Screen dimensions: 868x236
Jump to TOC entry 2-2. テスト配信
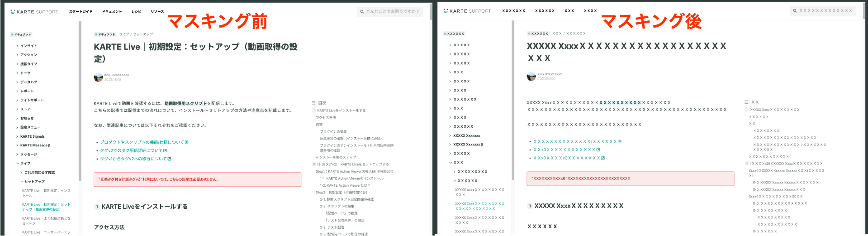click(332, 227)
